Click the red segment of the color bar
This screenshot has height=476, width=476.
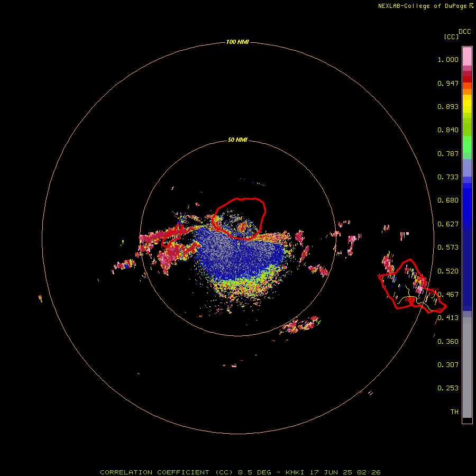pos(467,79)
